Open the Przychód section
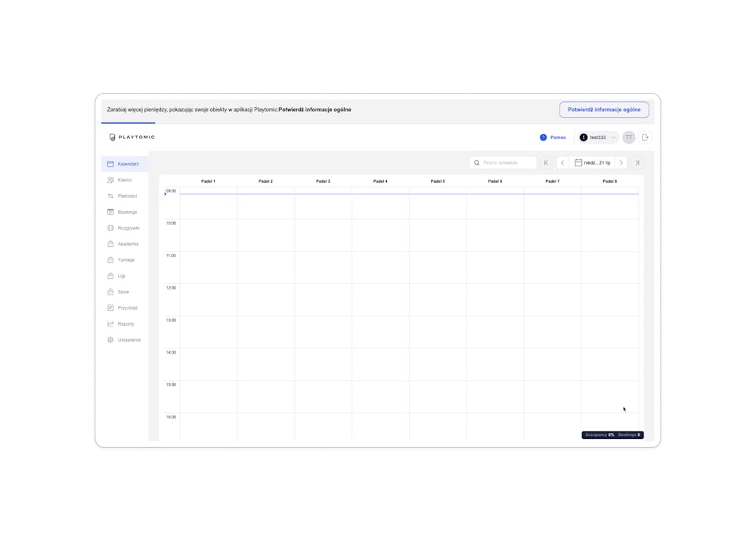Image resolution: width=756 pixels, height=544 pixels. pos(125,308)
